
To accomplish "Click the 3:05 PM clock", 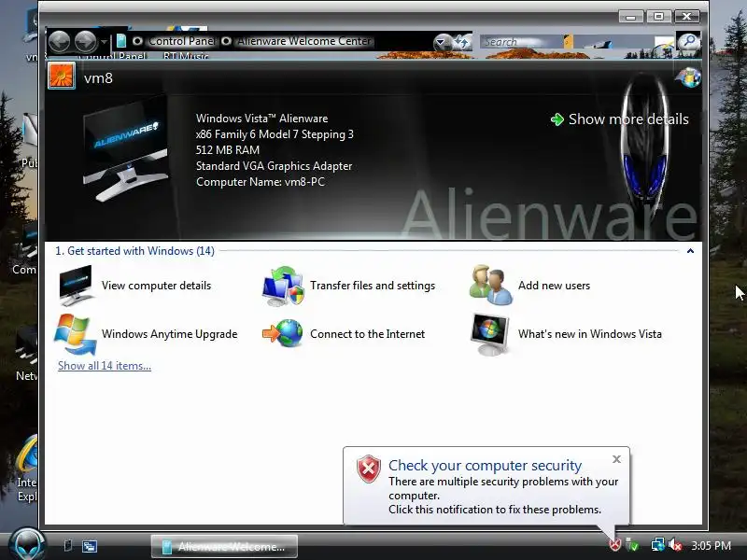I will pyautogui.click(x=711, y=546).
